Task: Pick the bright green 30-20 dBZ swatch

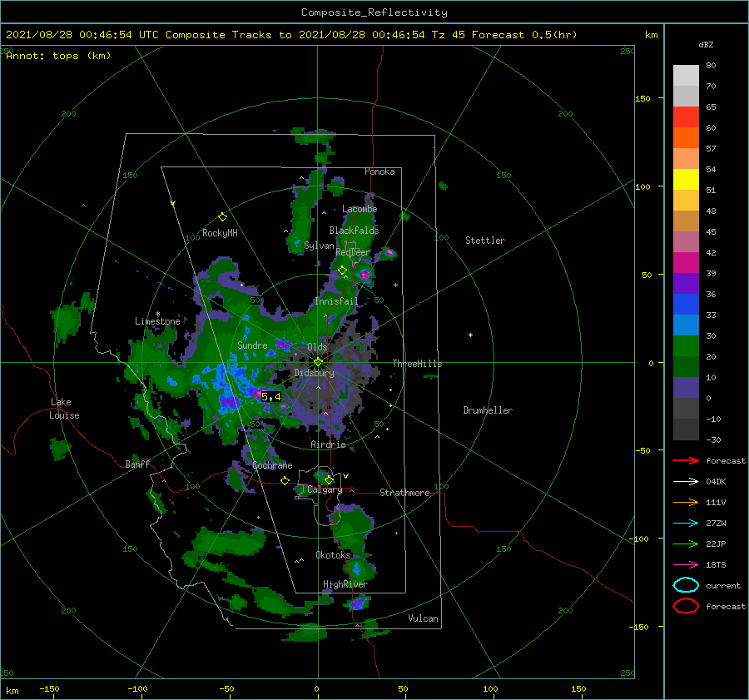Action: [686, 346]
